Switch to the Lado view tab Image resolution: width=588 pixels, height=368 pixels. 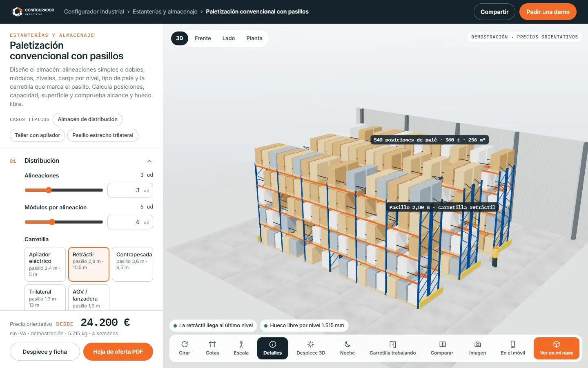point(229,38)
